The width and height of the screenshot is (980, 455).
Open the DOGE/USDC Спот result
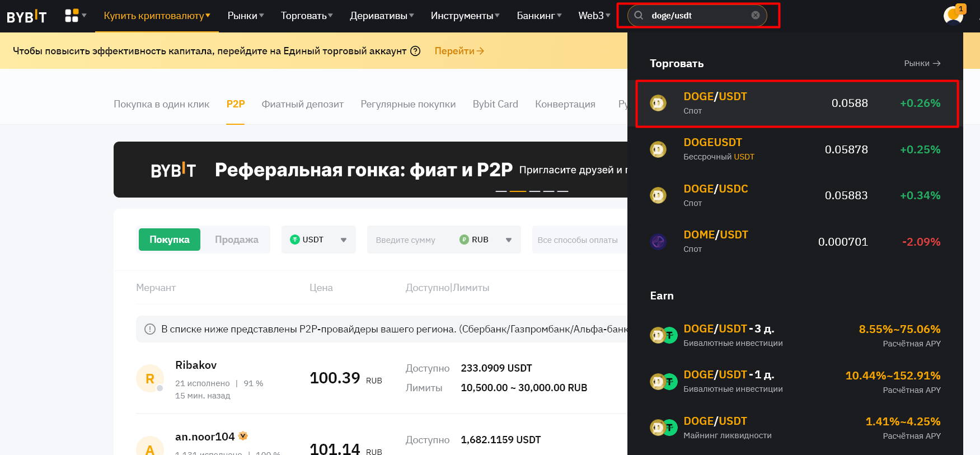coord(795,195)
